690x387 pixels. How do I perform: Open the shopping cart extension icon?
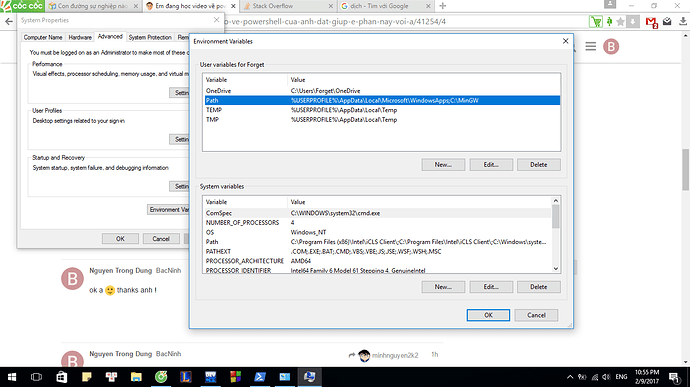(596, 22)
